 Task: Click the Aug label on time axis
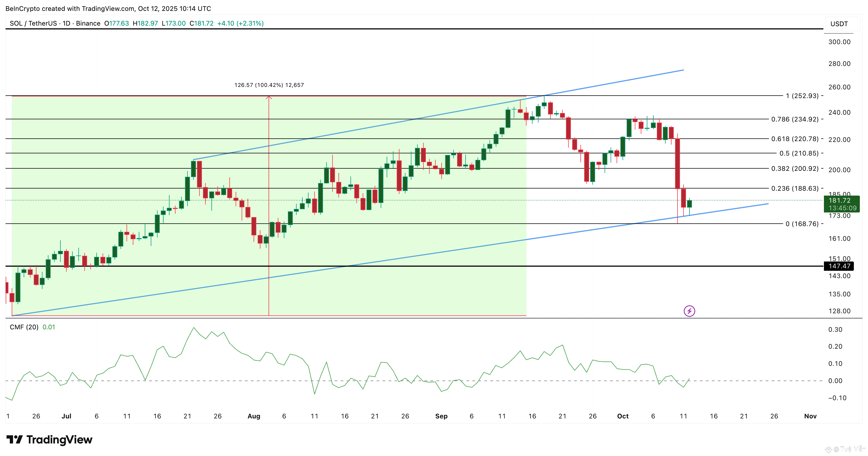point(254,416)
